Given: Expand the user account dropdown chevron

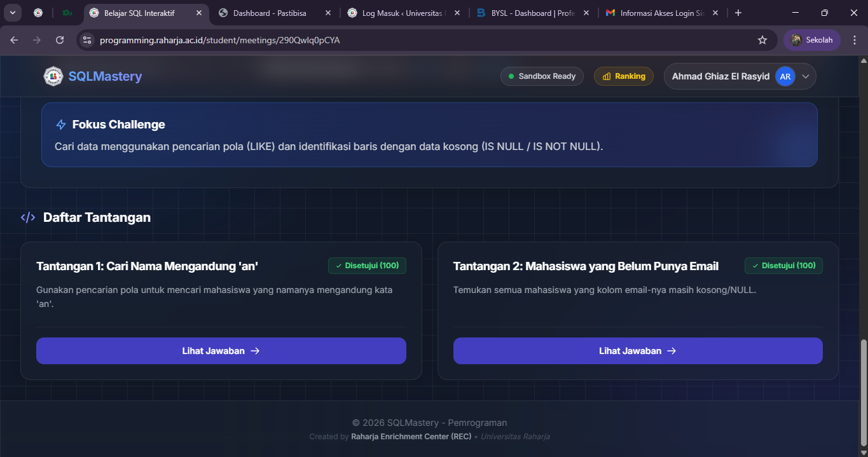Looking at the screenshot, I should pyautogui.click(x=806, y=76).
